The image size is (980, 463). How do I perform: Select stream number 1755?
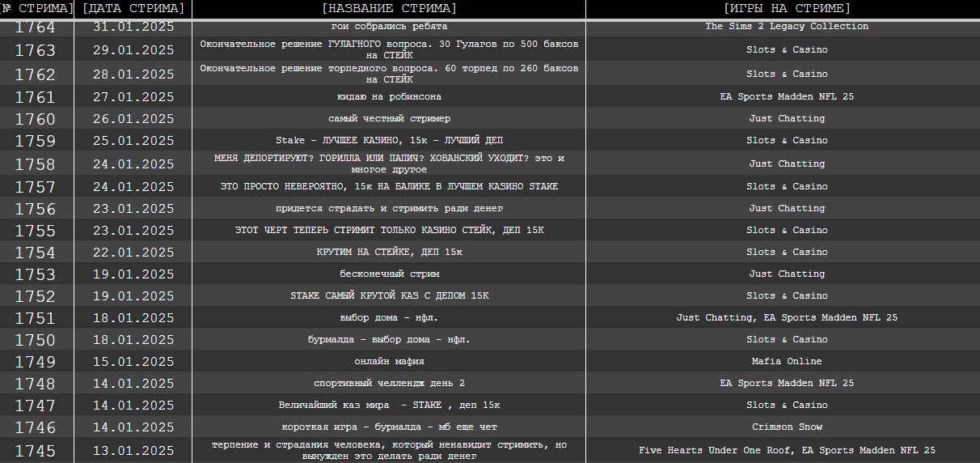pyautogui.click(x=36, y=231)
